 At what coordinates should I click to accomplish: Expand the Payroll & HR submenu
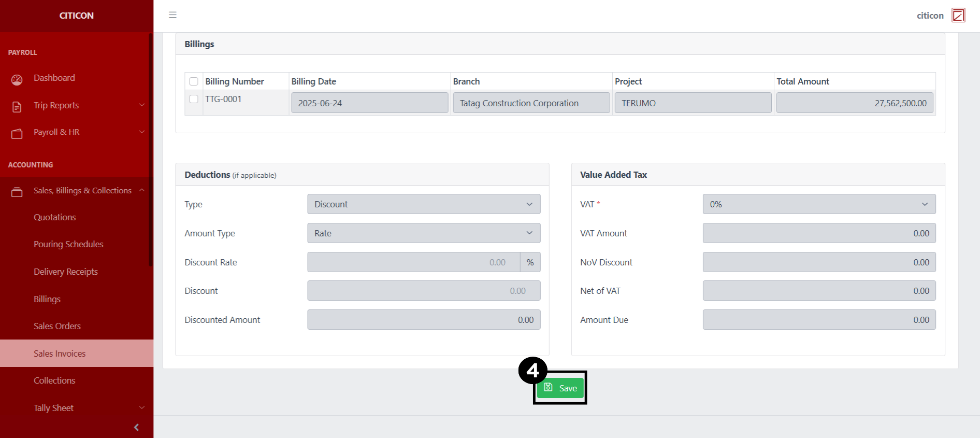tap(141, 132)
